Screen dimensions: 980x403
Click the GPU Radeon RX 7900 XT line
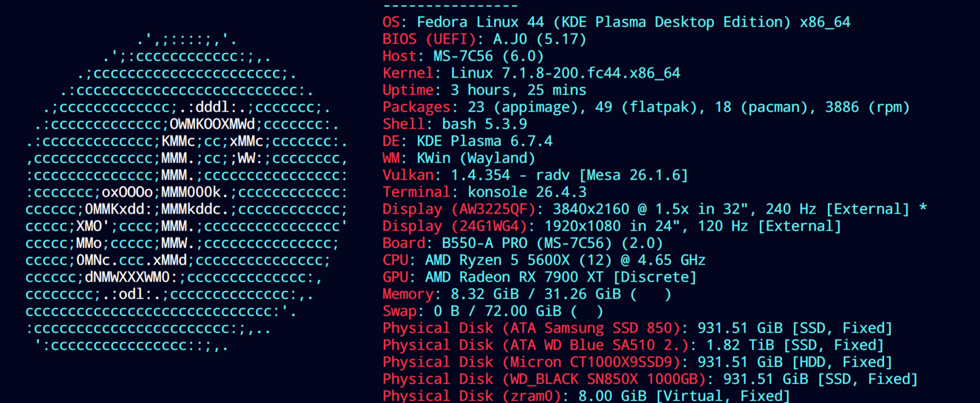pos(540,277)
